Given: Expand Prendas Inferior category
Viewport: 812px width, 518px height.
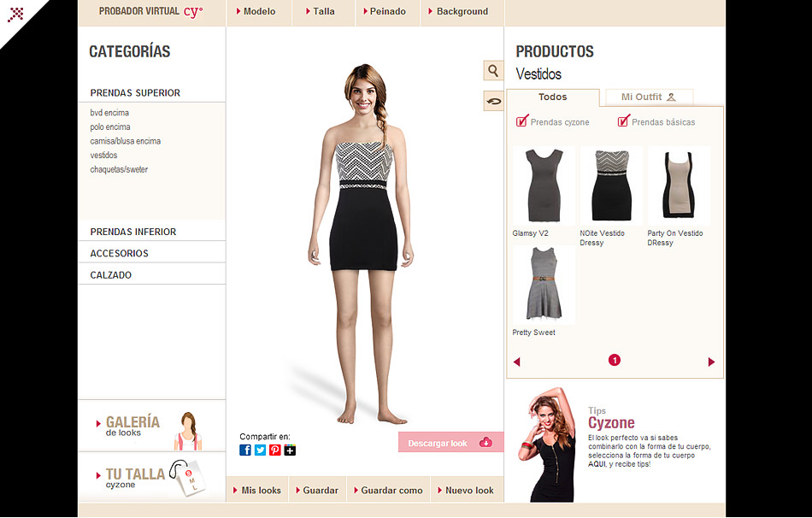Looking at the screenshot, I should click(x=133, y=232).
